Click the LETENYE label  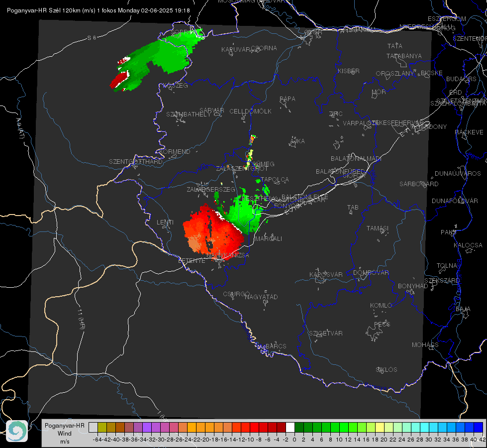[x=192, y=260]
